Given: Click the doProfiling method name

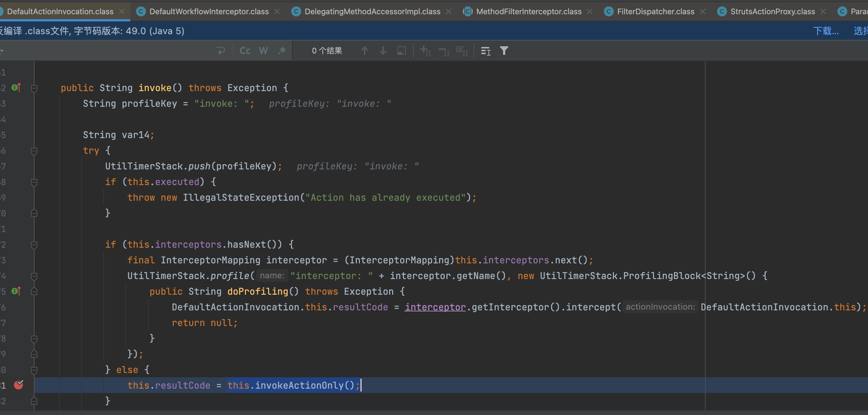Looking at the screenshot, I should tap(258, 291).
